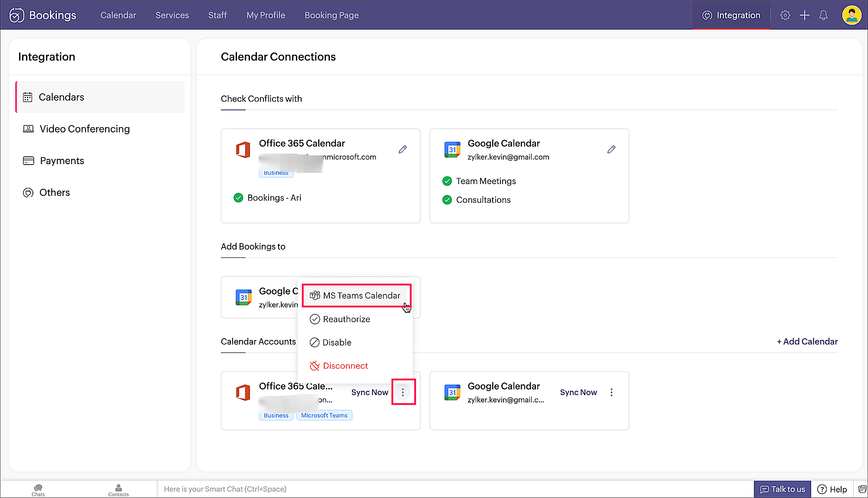Screen dimensions: 868x498
Task: Select MS Teams Calendar from the menu
Action: pyautogui.click(x=356, y=296)
